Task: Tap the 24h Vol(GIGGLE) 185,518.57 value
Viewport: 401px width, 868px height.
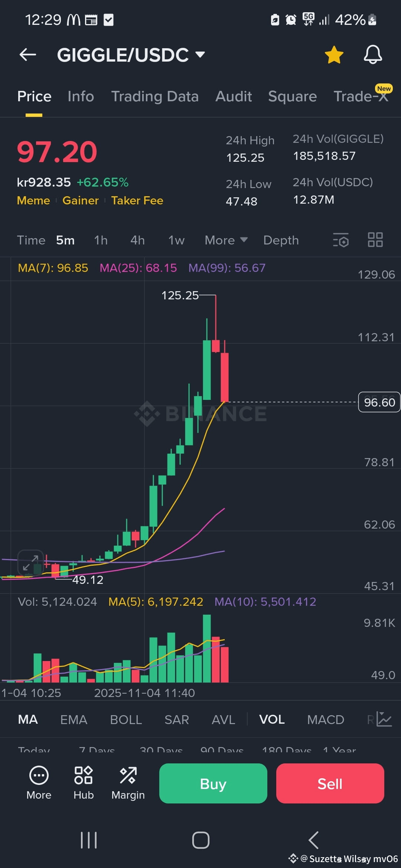Action: (324, 156)
